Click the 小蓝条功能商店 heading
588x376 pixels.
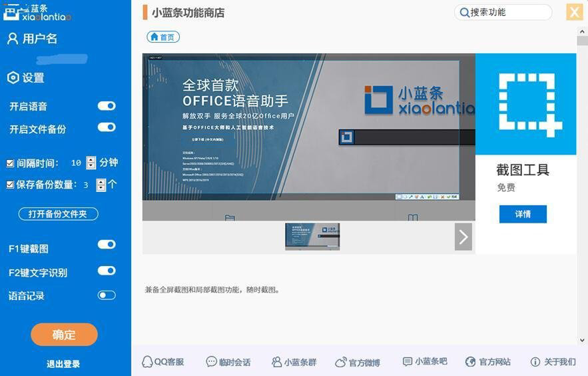point(188,13)
